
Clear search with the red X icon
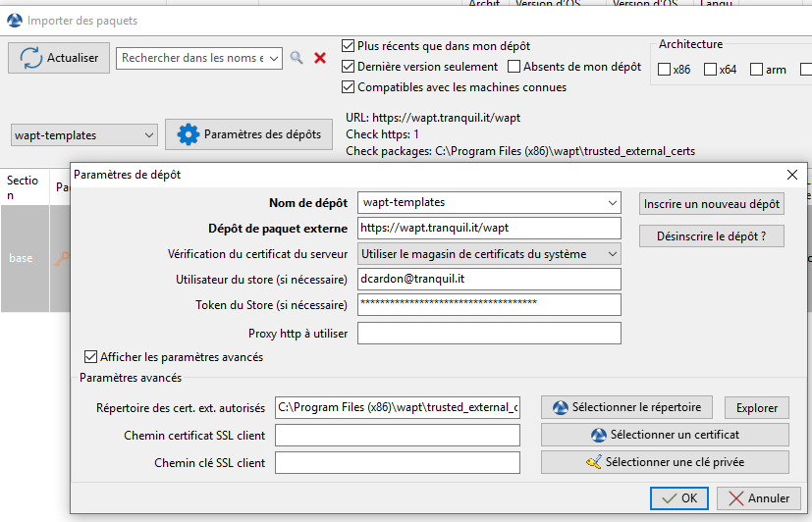click(x=320, y=58)
